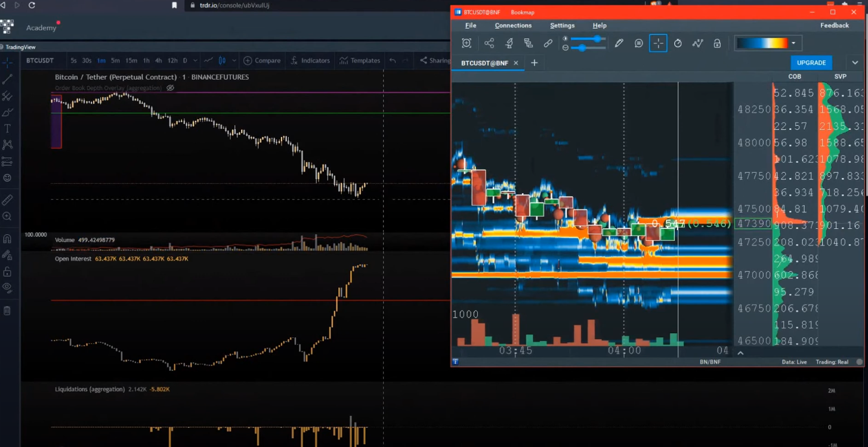The height and width of the screenshot is (447, 868).
Task: Click Bookmap share icon
Action: click(x=489, y=43)
